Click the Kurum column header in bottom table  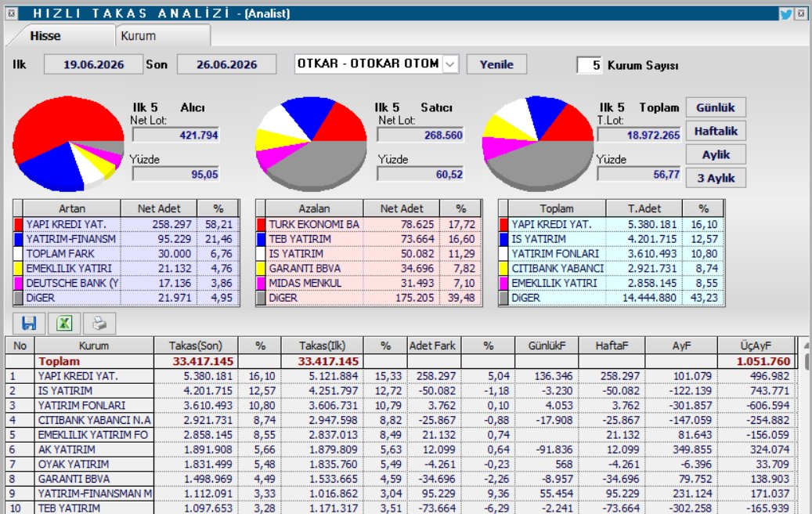pos(94,346)
